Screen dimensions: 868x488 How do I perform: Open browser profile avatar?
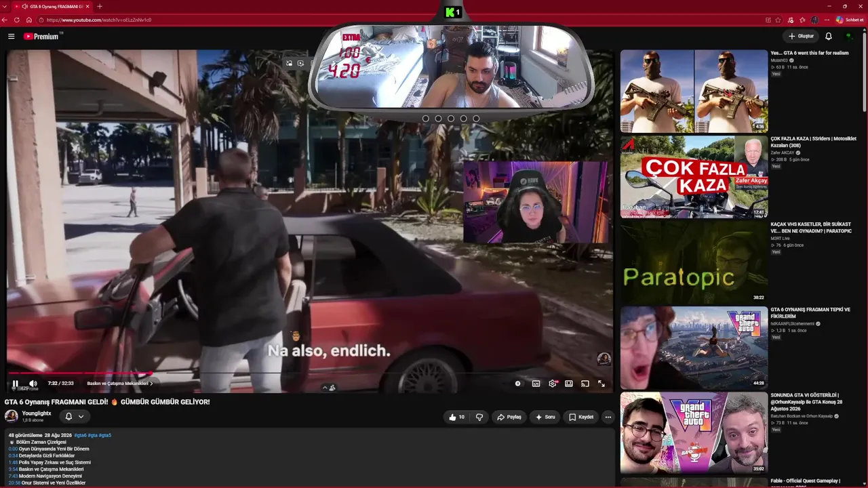tap(814, 20)
